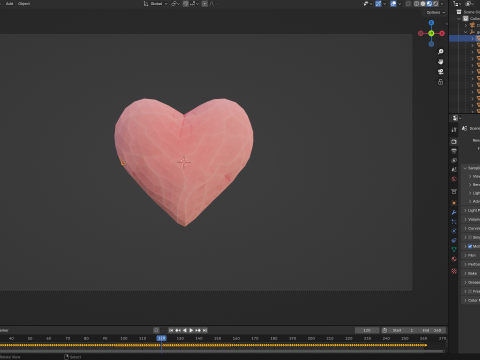The height and width of the screenshot is (360, 480).
Task: Enable the Freestyle checkbox
Action: [470, 291]
